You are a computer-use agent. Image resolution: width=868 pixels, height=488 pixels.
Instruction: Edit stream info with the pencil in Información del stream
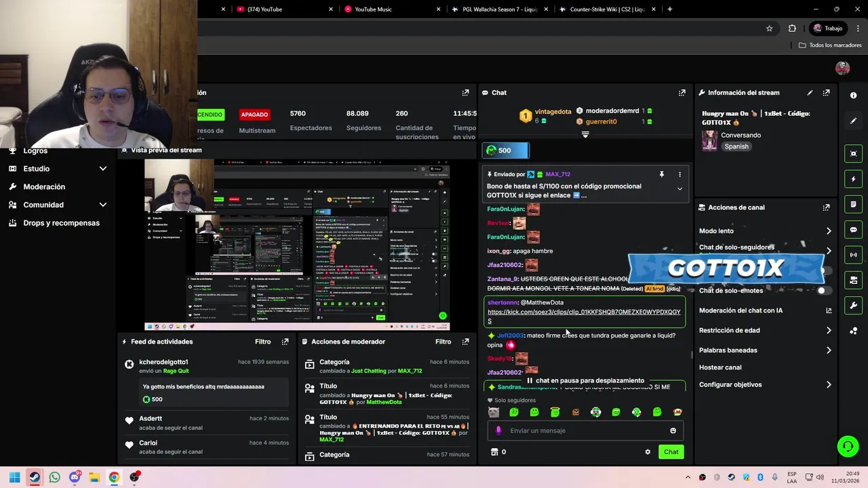(810, 93)
